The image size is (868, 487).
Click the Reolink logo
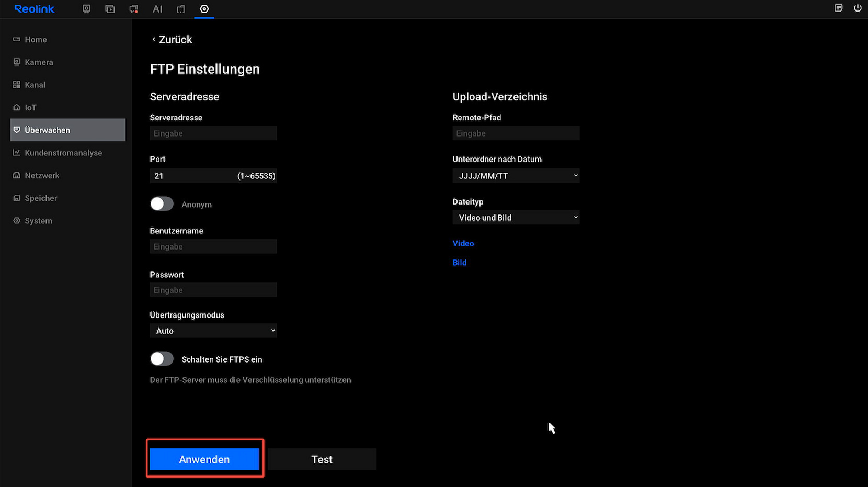pyautogui.click(x=34, y=9)
